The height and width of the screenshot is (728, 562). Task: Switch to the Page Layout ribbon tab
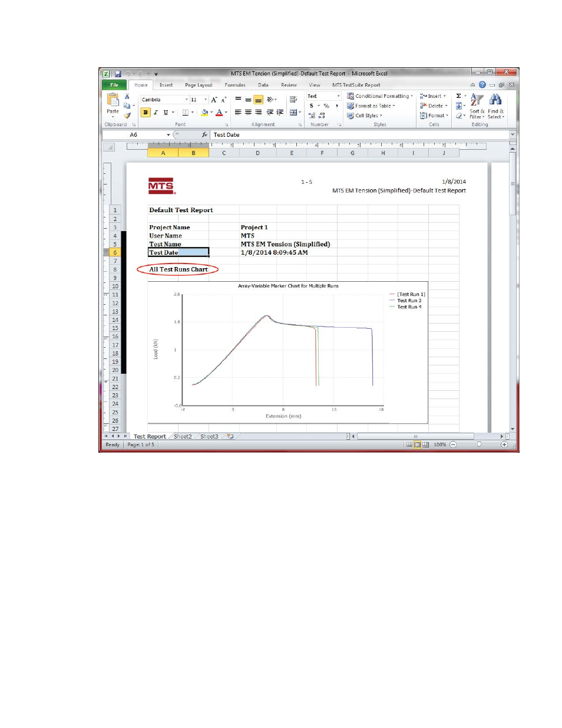click(x=199, y=85)
